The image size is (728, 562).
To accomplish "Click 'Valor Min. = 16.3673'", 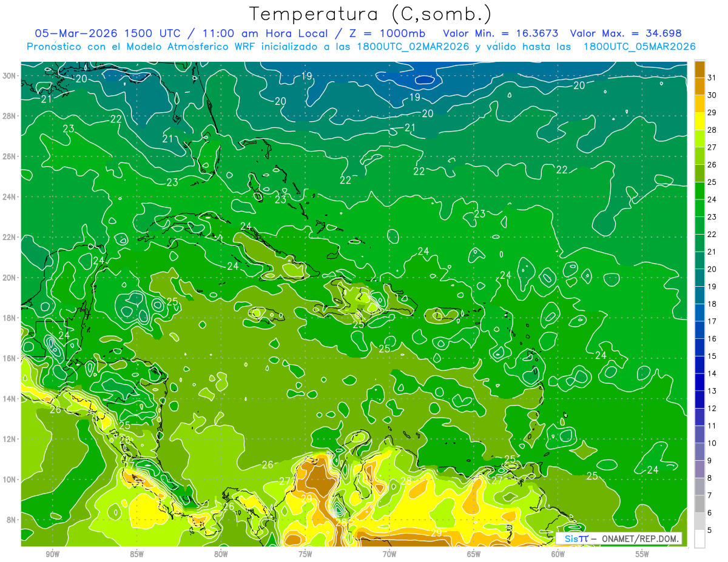I will pyautogui.click(x=501, y=33).
